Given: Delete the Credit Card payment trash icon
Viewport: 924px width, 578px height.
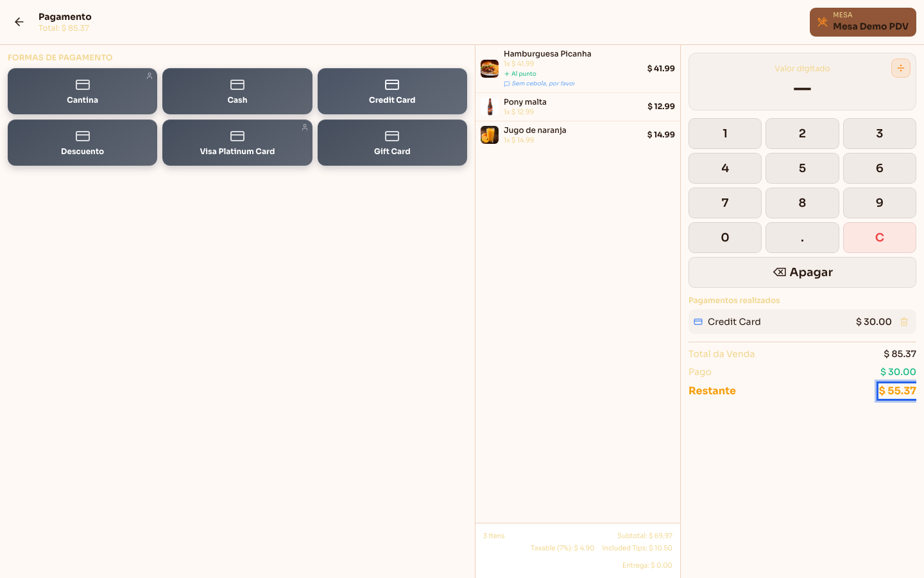Looking at the screenshot, I should 904,322.
